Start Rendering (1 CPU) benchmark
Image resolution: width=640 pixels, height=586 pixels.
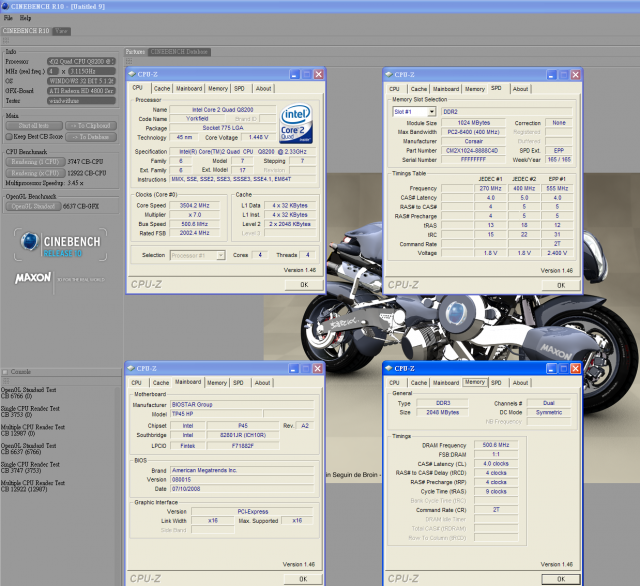click(35, 162)
